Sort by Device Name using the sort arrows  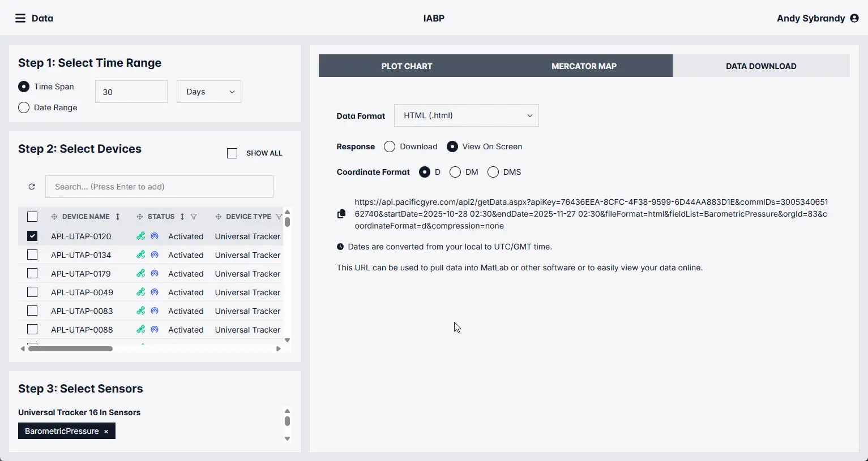[118, 217]
